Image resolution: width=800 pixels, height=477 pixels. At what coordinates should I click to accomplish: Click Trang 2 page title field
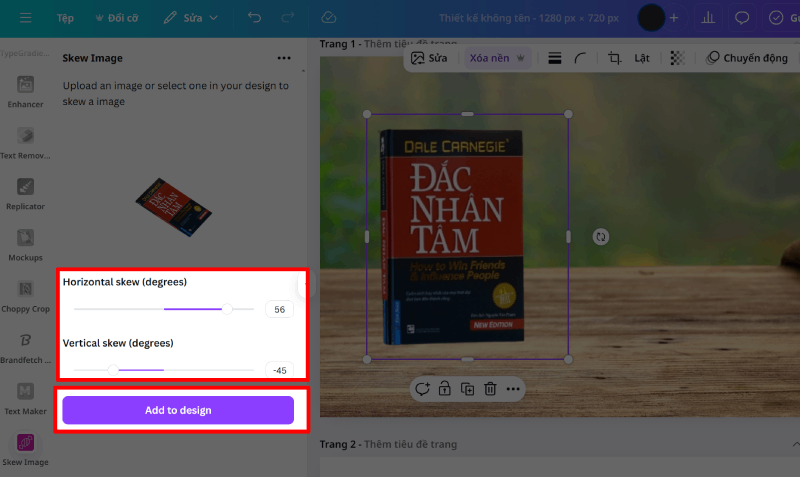(x=411, y=444)
